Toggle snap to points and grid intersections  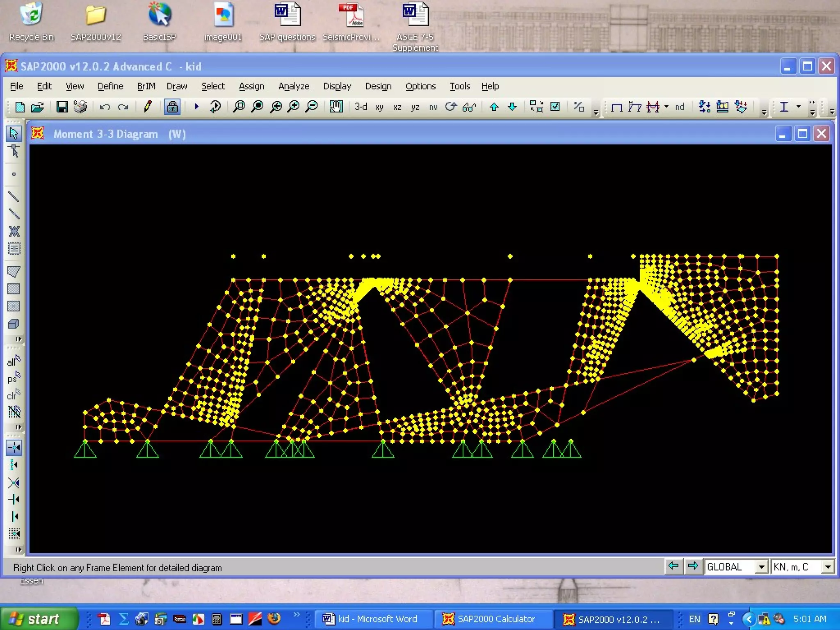click(14, 447)
